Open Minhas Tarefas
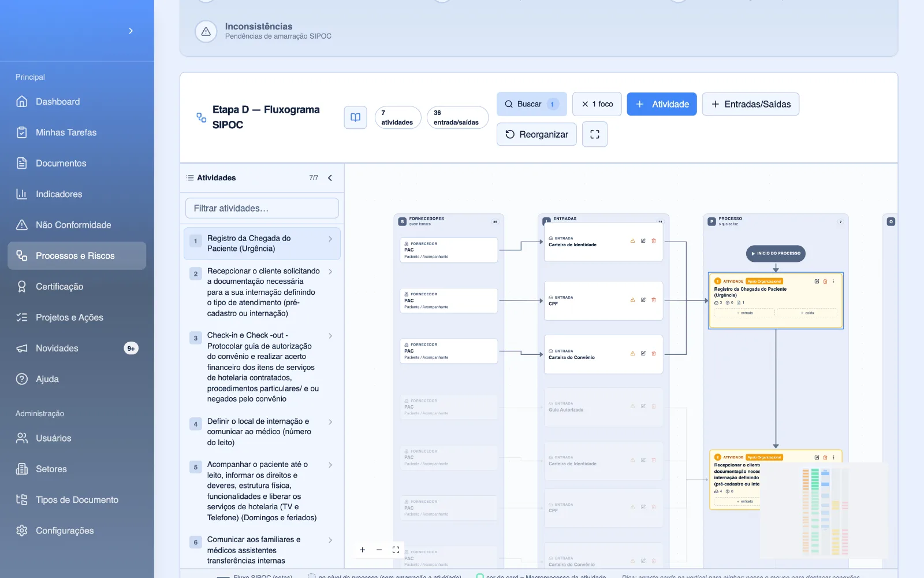924x578 pixels. (x=77, y=132)
